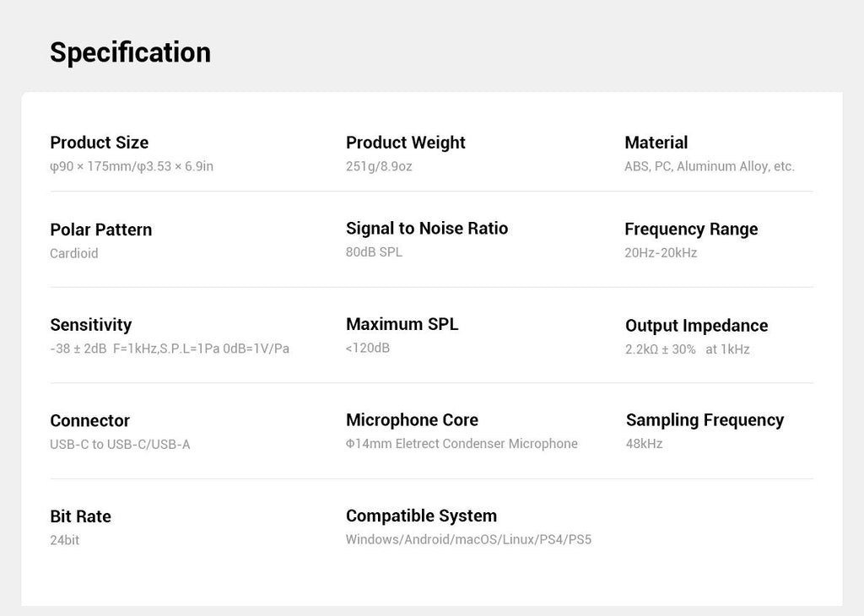Image resolution: width=864 pixels, height=616 pixels.
Task: Select the Windows/Android/macOS compatible system text
Action: (469, 539)
